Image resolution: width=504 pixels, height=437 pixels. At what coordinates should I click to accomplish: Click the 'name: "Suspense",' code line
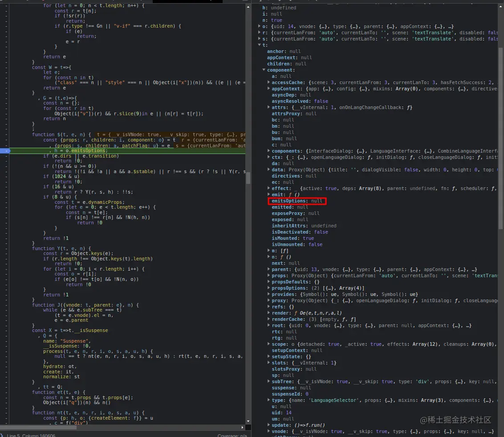pos(67,341)
